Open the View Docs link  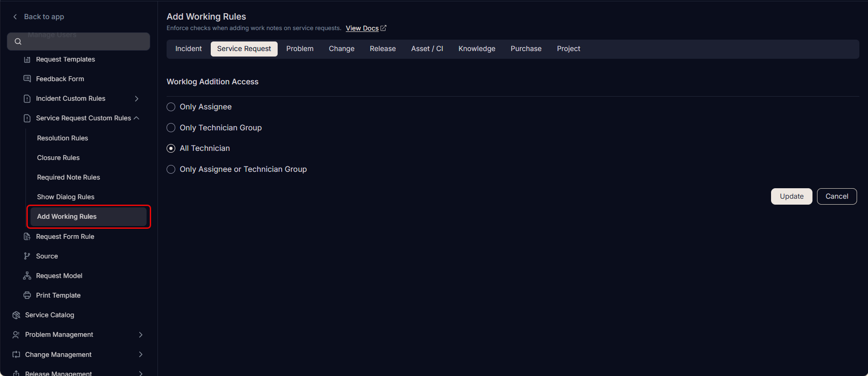(x=362, y=28)
